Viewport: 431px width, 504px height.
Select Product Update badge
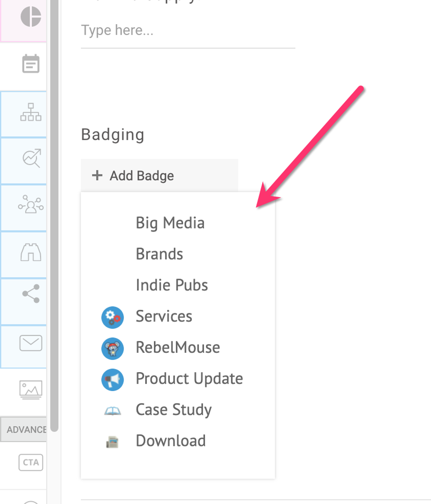tap(189, 379)
